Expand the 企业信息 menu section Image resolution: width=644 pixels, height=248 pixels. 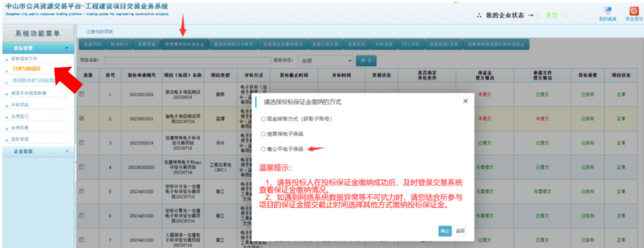[x=37, y=151]
